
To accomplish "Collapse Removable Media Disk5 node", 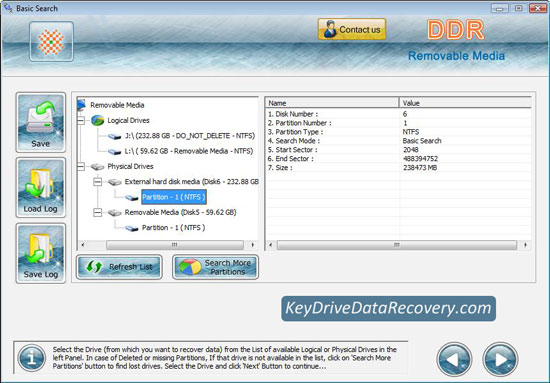I will click(x=98, y=212).
